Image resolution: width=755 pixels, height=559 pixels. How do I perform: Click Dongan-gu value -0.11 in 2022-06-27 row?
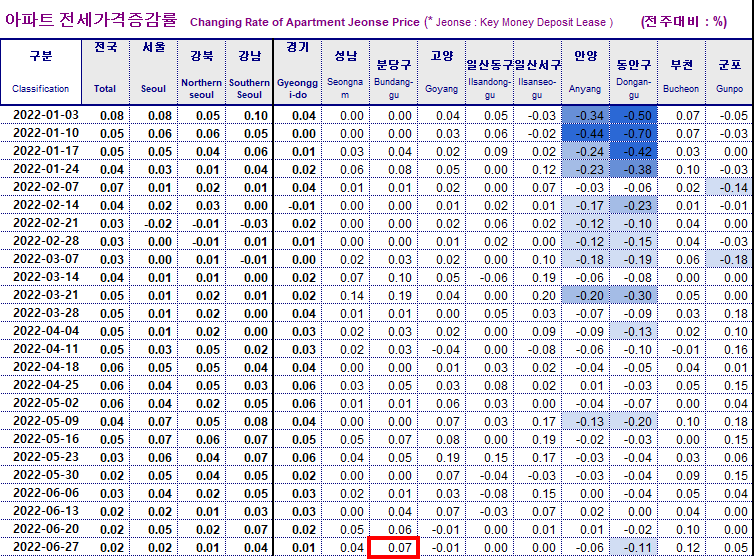[x=634, y=547]
